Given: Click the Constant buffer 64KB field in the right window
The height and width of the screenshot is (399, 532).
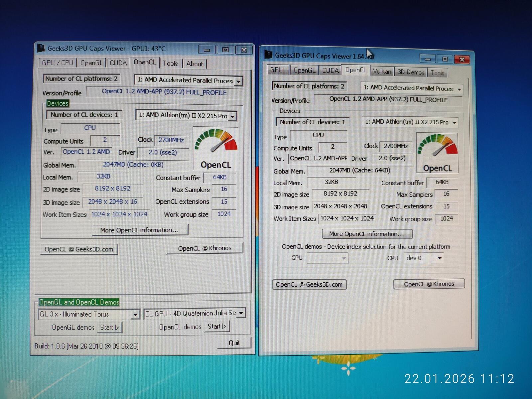Looking at the screenshot, I should (442, 182).
